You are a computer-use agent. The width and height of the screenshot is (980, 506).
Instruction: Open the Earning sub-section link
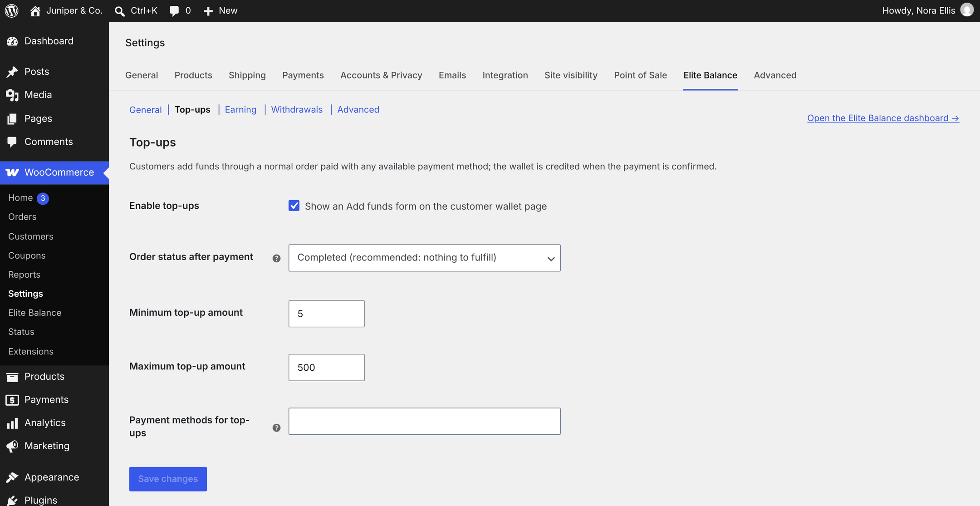(x=240, y=110)
